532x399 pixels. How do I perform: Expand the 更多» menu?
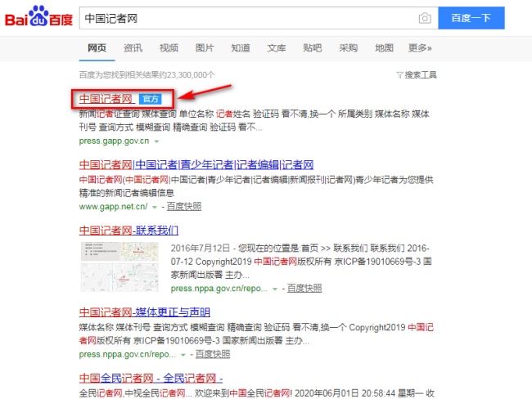pyautogui.click(x=420, y=48)
